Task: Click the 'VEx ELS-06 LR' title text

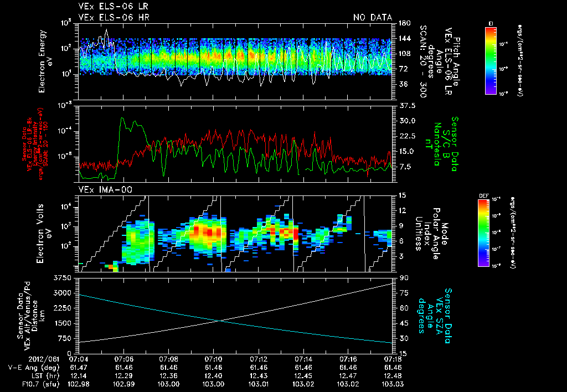Action: pyautogui.click(x=113, y=6)
